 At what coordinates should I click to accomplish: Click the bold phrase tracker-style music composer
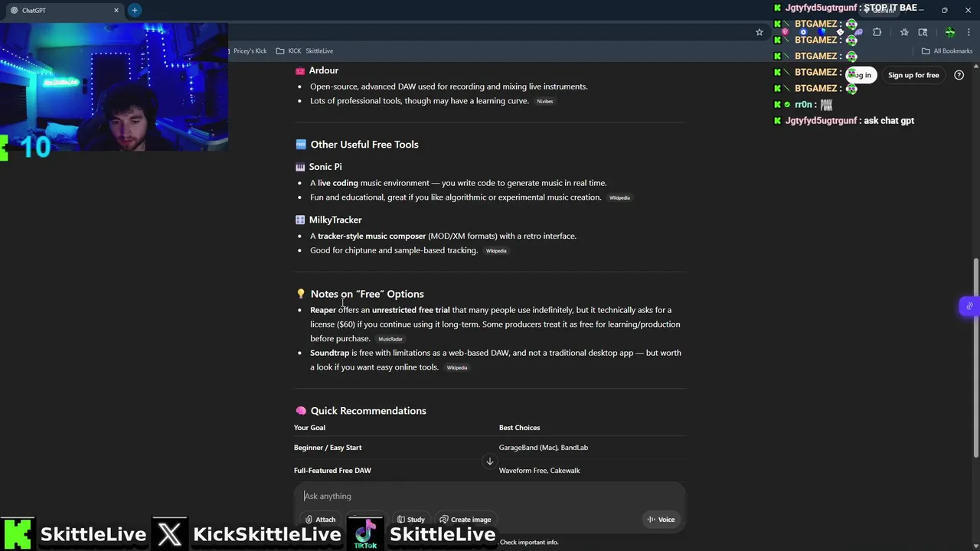point(371,236)
